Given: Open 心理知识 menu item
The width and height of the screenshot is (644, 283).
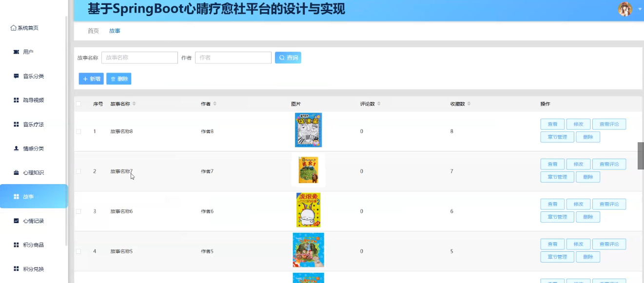Looking at the screenshot, I should (x=33, y=172).
